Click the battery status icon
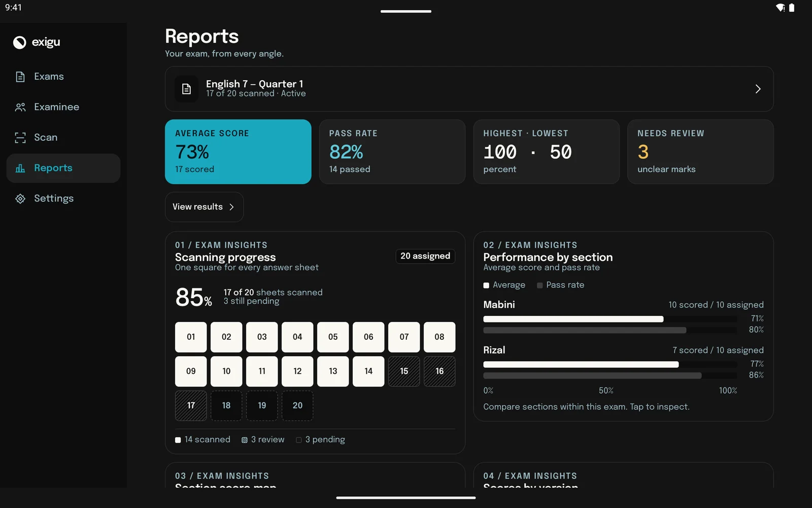Image resolution: width=812 pixels, height=508 pixels. [792, 8]
